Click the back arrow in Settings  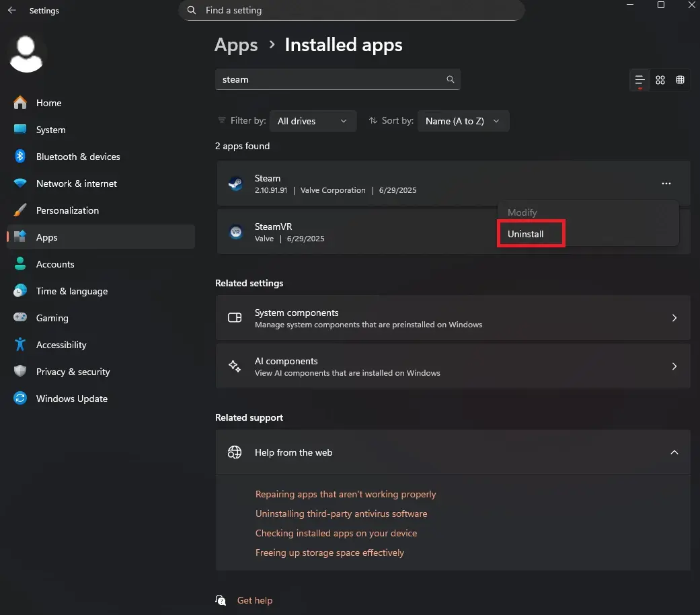(x=12, y=11)
